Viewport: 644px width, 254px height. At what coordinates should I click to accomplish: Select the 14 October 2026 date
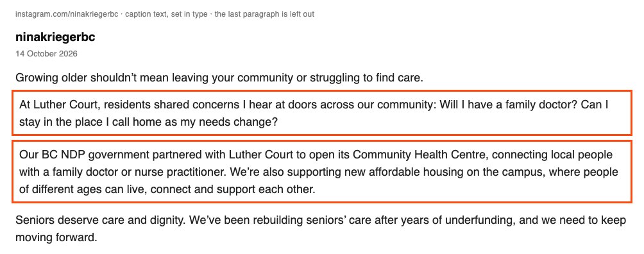46,54
